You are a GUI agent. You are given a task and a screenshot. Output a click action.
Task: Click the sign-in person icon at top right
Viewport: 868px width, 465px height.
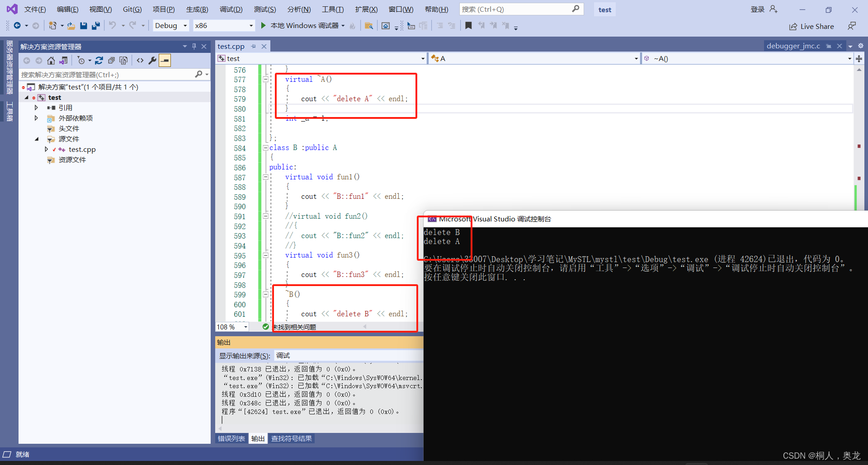774,9
